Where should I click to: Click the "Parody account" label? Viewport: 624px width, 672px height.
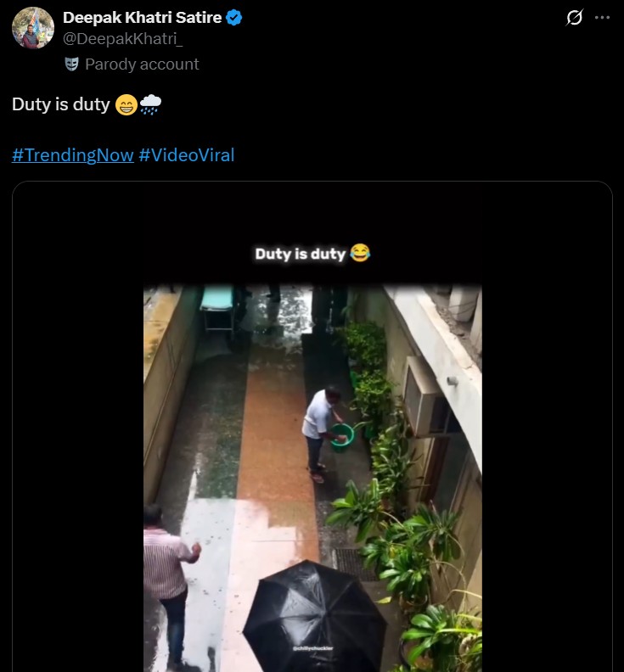[142, 64]
